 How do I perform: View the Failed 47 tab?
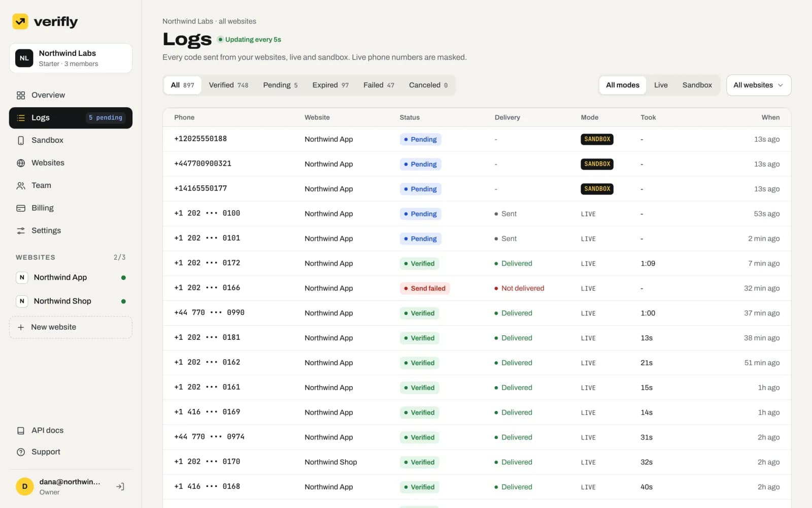tap(379, 85)
